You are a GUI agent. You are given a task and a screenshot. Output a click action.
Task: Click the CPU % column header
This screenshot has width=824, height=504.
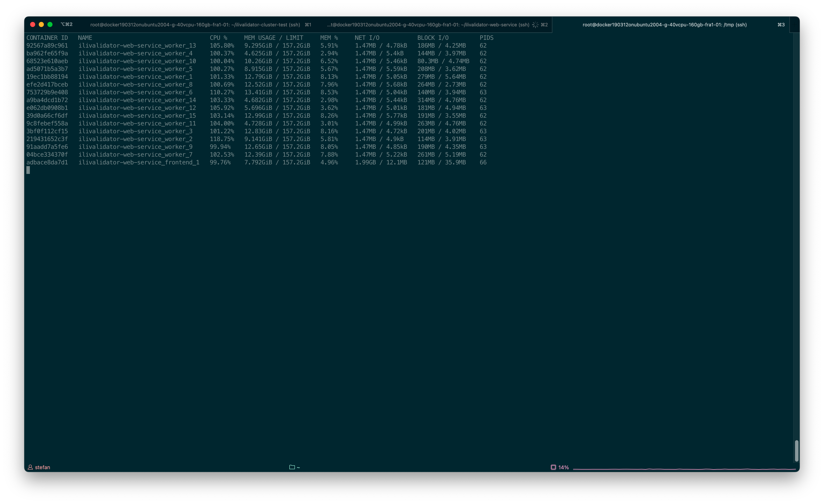(x=218, y=38)
